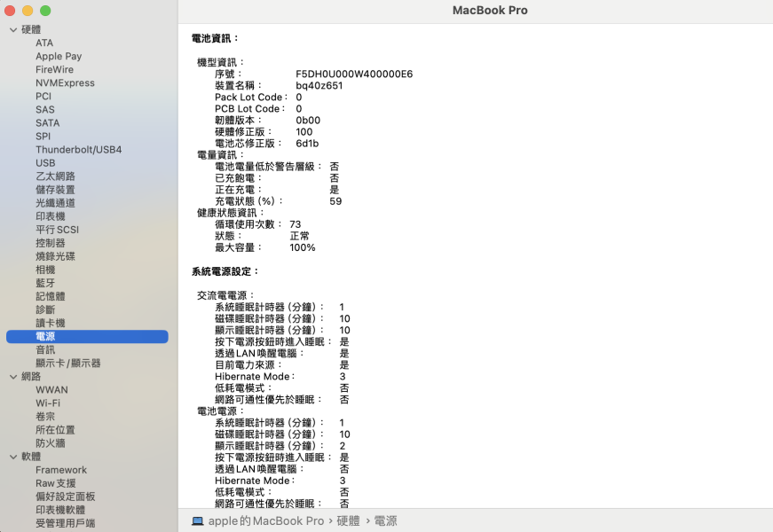Click firmware version value 0b00
Screen dimensions: 773x532
click(x=308, y=121)
